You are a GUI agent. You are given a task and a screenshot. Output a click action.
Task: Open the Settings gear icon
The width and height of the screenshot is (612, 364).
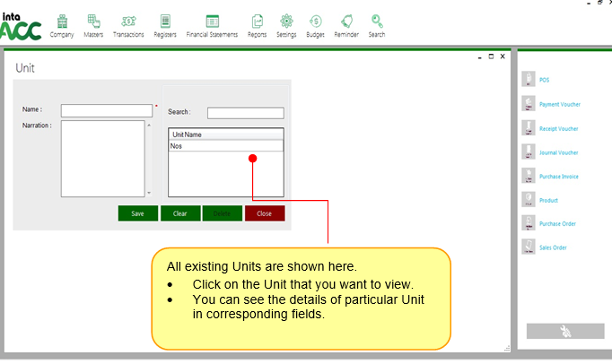click(x=286, y=22)
